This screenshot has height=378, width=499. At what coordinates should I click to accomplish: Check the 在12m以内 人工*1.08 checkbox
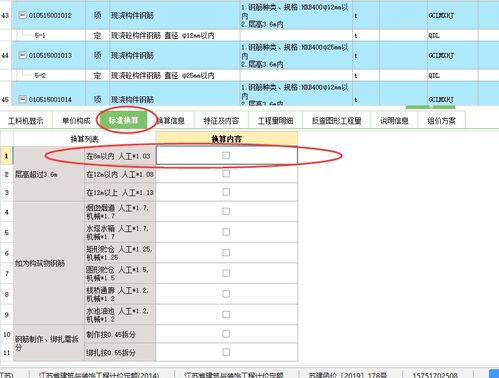pos(226,174)
